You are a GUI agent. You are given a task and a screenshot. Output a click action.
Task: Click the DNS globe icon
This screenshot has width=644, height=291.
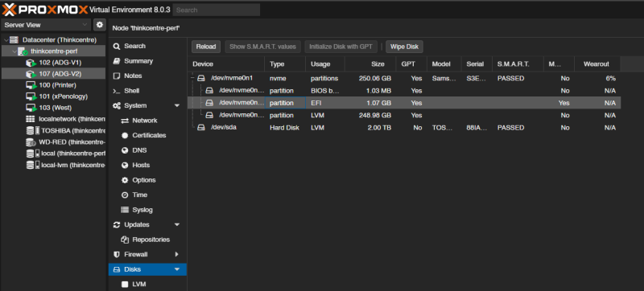[x=125, y=150]
